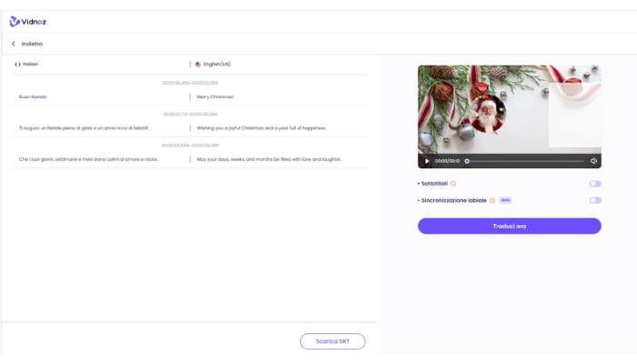Download subtitles with Scarica SRT
This screenshot has width=637, height=364.
(x=332, y=341)
